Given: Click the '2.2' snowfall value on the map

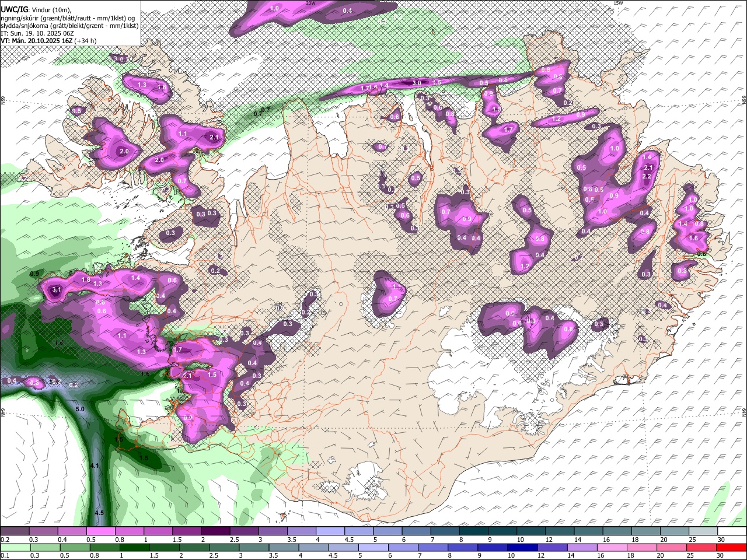Looking at the screenshot, I should pos(647,176).
